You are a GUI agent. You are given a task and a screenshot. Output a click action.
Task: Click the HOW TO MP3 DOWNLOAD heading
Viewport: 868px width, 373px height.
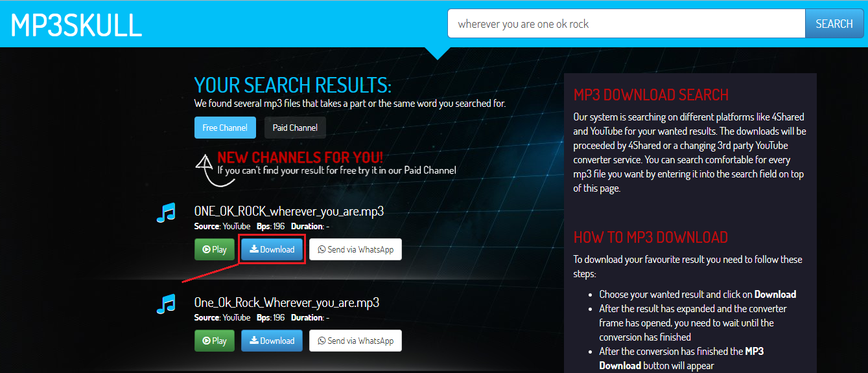click(x=651, y=237)
